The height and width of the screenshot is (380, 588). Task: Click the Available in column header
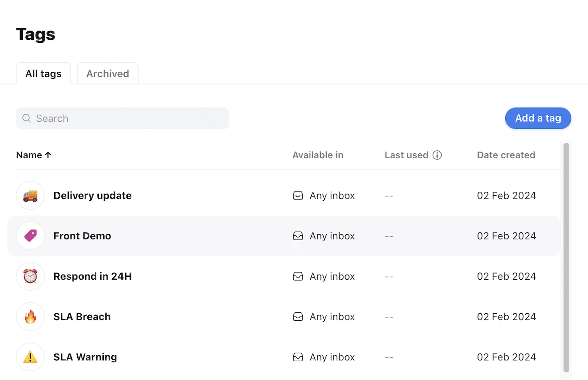coord(318,155)
